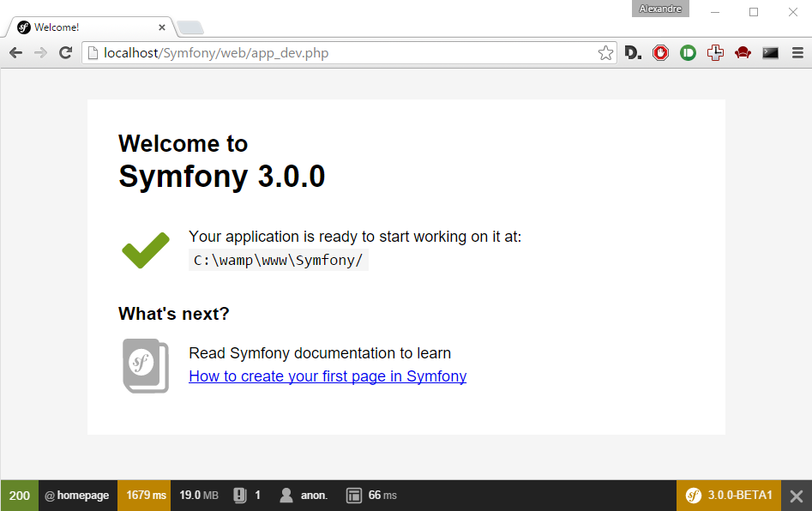Viewport: 812px width, 511px height.
Task: Click the What's next? heading
Action: 173,314
